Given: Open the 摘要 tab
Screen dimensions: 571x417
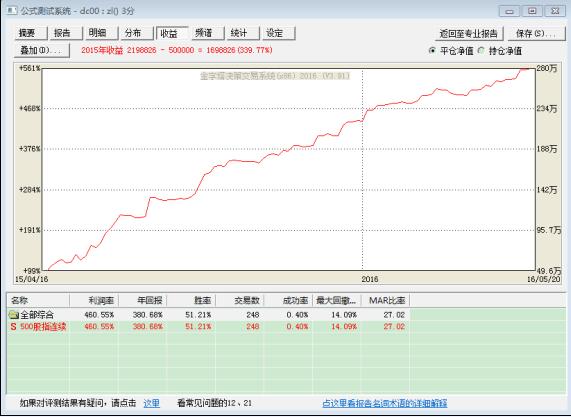Looking at the screenshot, I should [x=31, y=33].
